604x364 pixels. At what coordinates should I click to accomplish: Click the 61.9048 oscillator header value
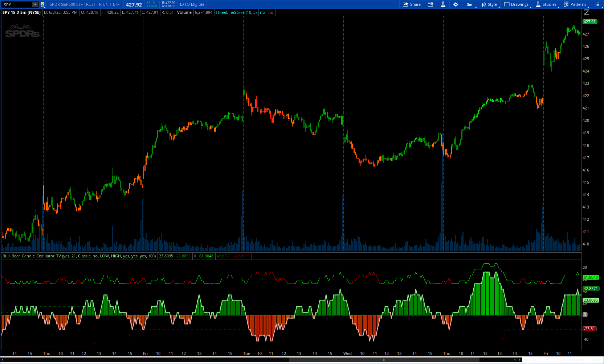coord(206,256)
